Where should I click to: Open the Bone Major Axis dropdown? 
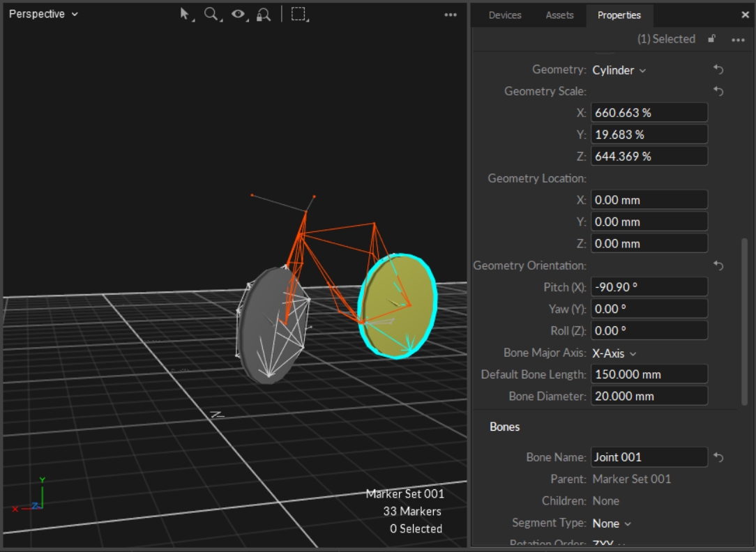point(614,353)
